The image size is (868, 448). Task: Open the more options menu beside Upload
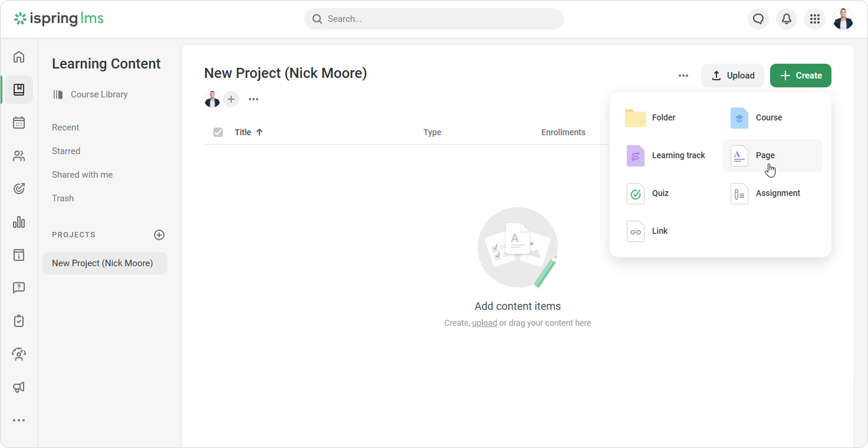coord(683,76)
